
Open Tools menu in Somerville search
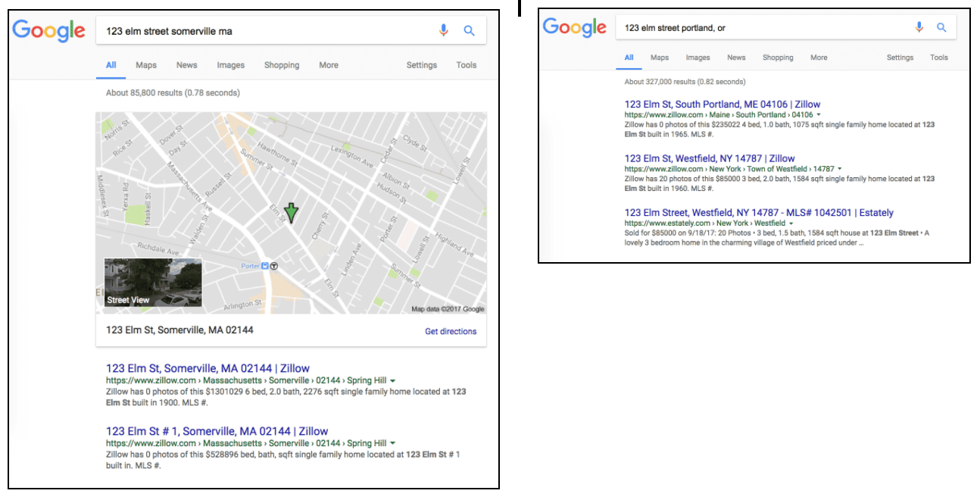[467, 65]
